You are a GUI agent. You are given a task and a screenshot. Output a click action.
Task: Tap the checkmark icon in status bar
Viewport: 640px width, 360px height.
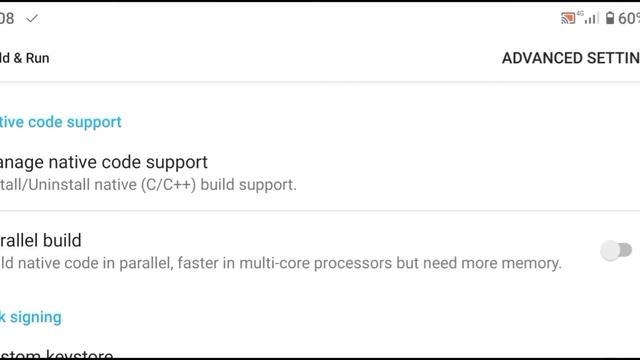click(x=32, y=18)
